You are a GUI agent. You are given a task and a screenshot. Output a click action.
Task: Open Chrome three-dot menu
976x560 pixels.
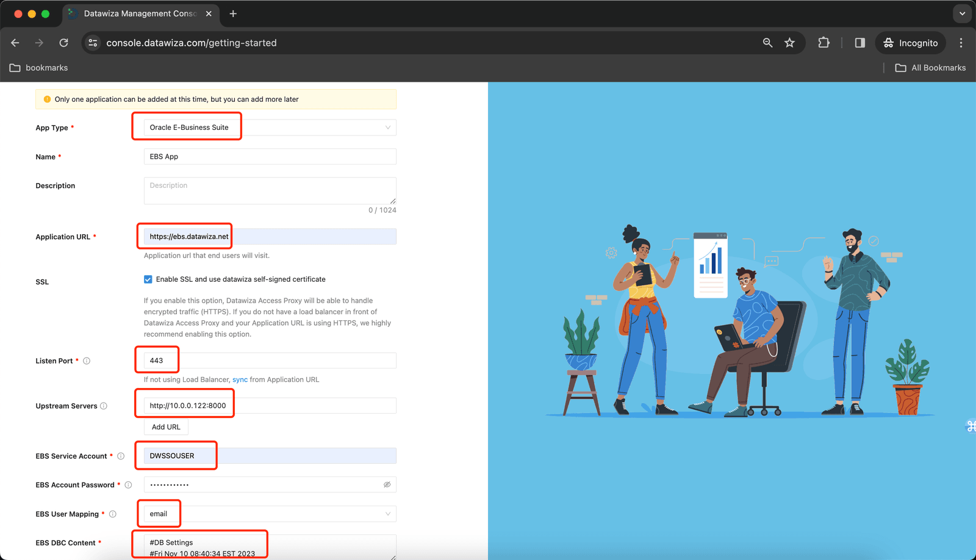[x=961, y=43]
